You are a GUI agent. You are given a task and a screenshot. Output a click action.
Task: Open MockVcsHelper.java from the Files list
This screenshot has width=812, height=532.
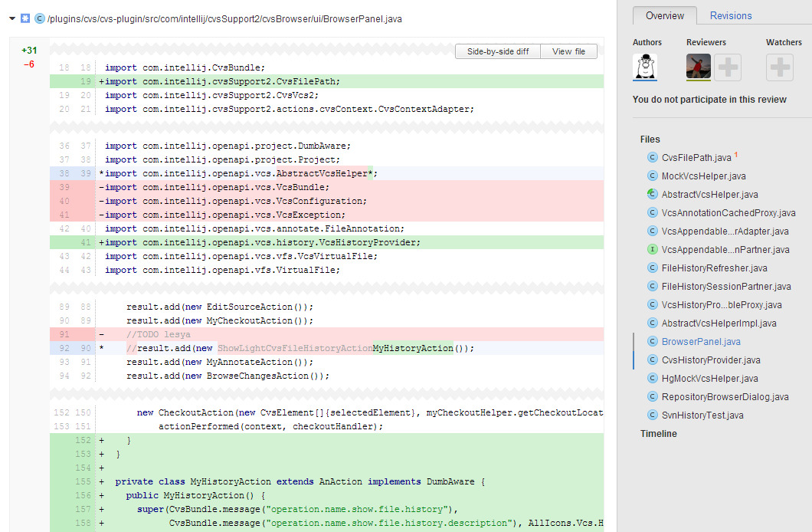click(x=703, y=176)
